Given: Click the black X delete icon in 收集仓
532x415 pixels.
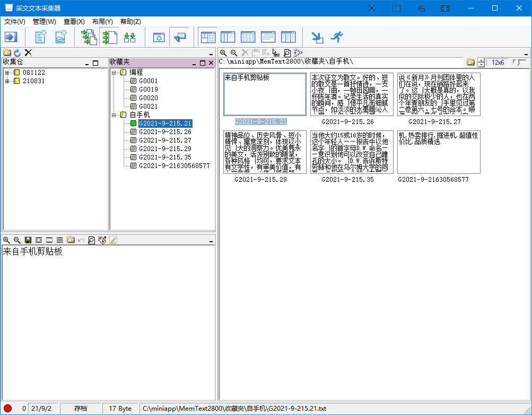Looking at the screenshot, I should coord(28,52).
